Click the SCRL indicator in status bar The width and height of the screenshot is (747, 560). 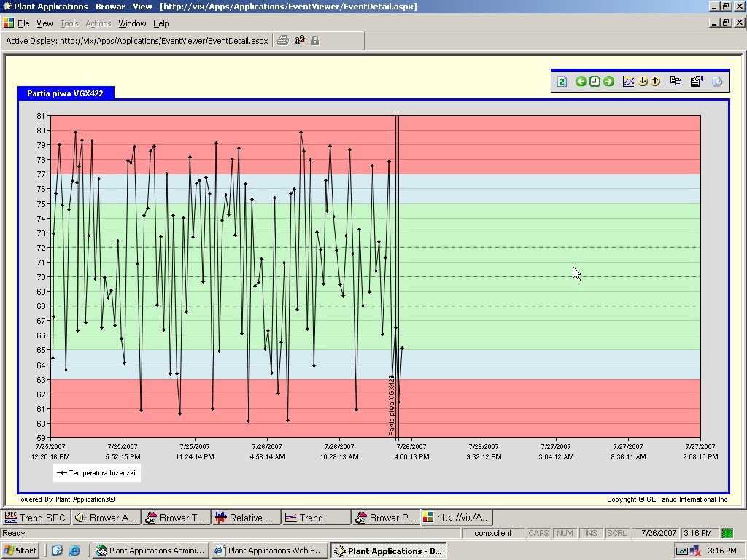click(x=616, y=533)
